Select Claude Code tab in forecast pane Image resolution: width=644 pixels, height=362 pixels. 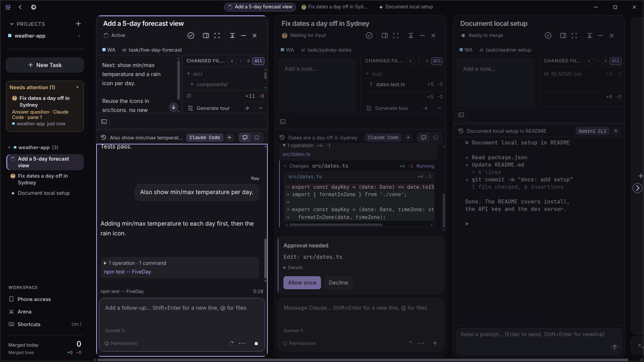tap(205, 137)
